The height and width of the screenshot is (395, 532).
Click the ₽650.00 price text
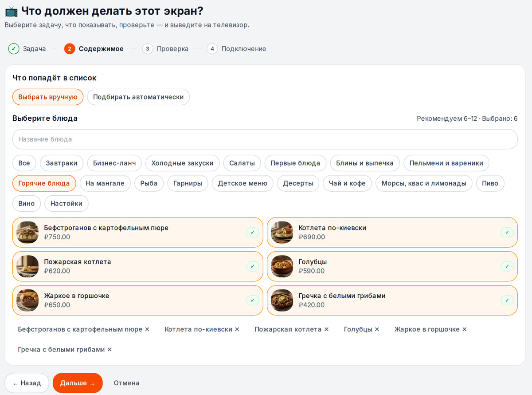[57, 305]
